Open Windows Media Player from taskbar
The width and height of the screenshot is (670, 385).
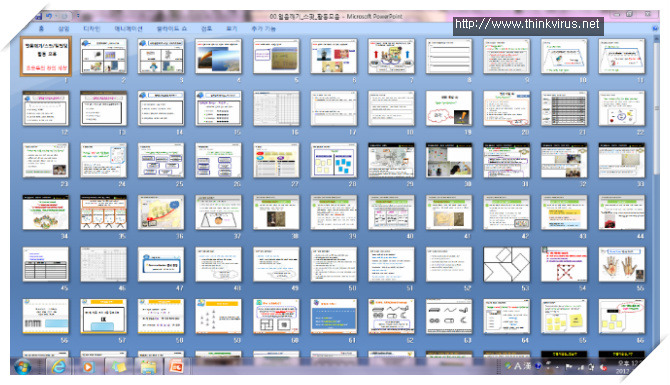coord(88,367)
